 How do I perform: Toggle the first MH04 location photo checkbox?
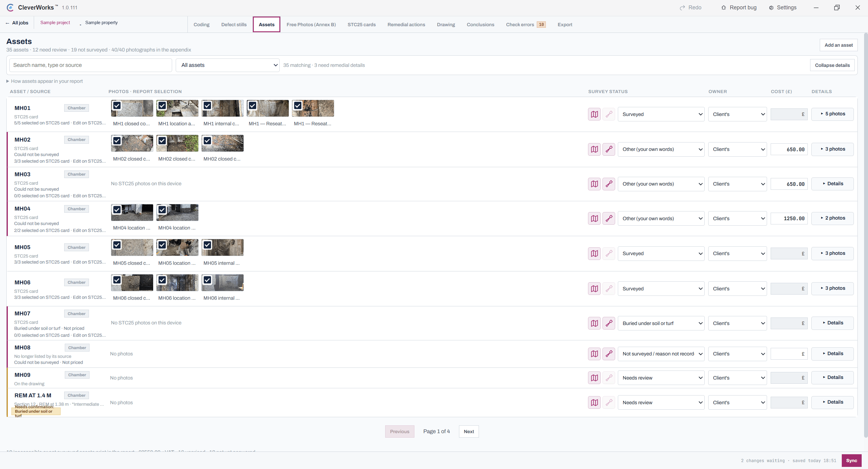point(117,210)
